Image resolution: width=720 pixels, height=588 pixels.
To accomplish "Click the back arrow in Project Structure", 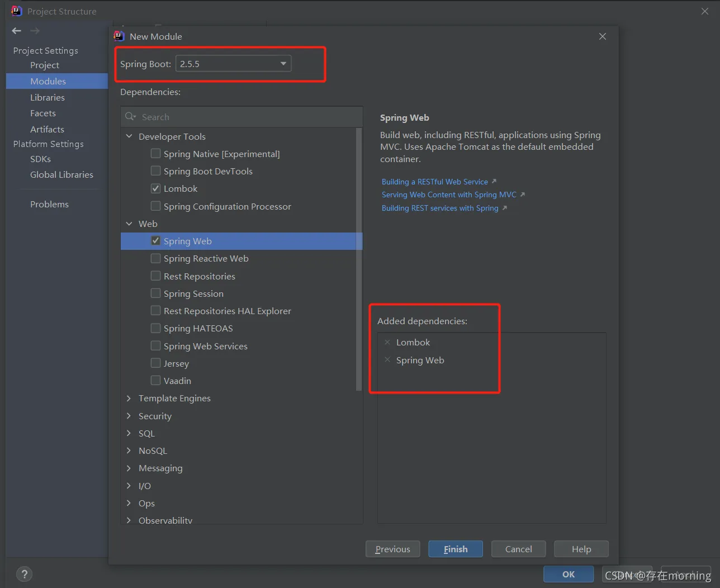I will [16, 31].
